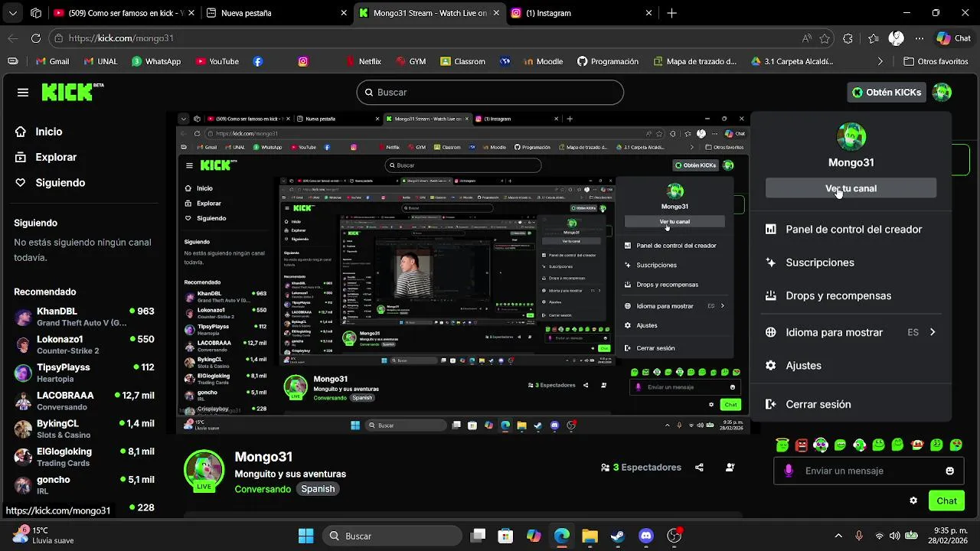The height and width of the screenshot is (551, 980).
Task: Click the live stream video player
Action: tap(462, 273)
